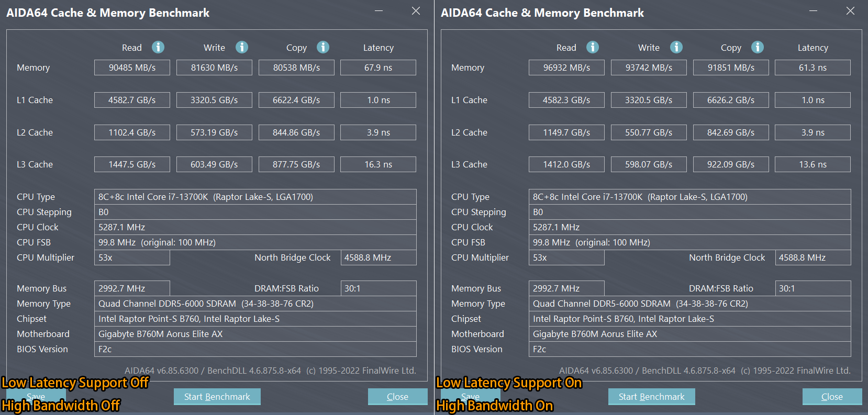Click L3 Cache Copy 877.75 GB/s value
The height and width of the screenshot is (415, 868).
pos(296,164)
